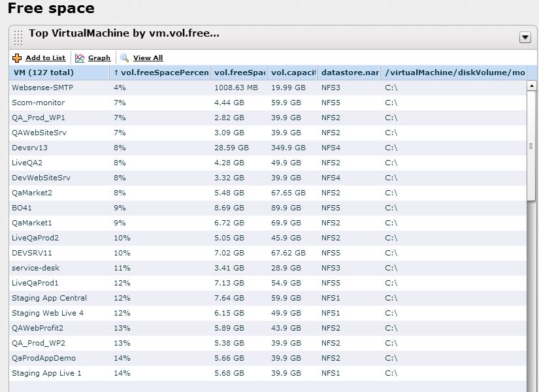Select the Staging App Central VM
The width and height of the screenshot is (539, 392).
(x=49, y=298)
